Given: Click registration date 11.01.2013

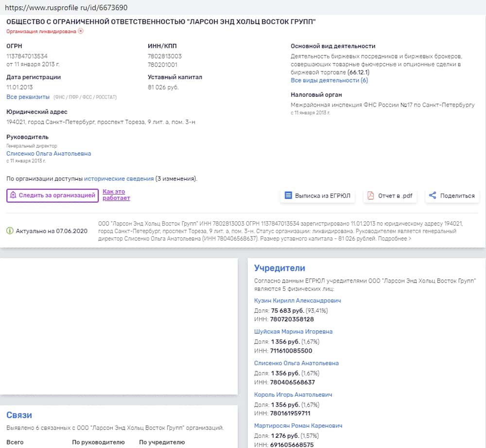Looking at the screenshot, I should pos(19,87).
